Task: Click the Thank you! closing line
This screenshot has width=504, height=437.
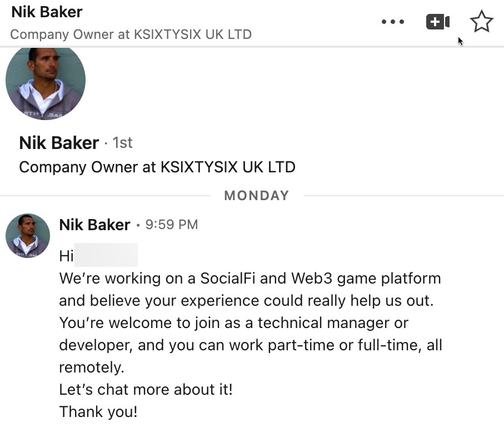Action: tap(98, 411)
